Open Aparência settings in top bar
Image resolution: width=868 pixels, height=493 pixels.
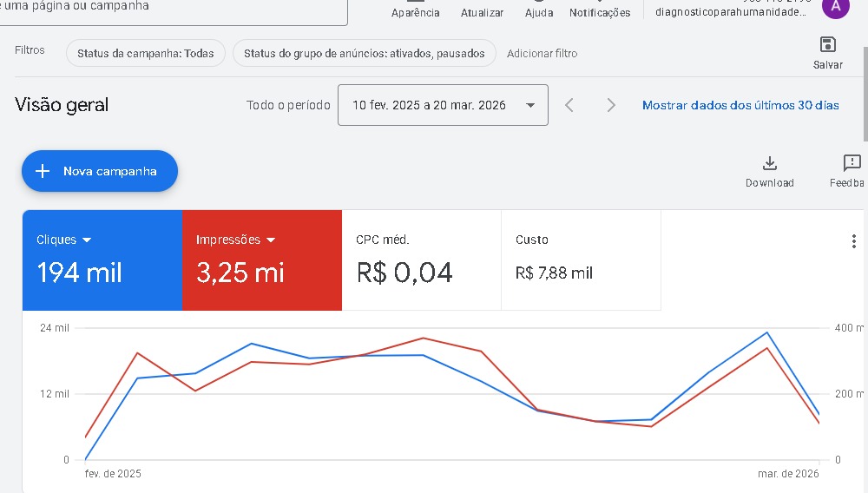(416, 10)
